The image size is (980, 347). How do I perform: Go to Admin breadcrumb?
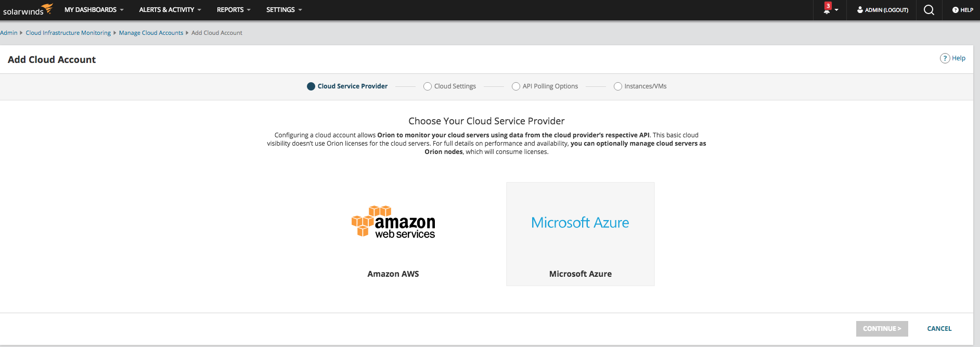pyautogui.click(x=9, y=33)
